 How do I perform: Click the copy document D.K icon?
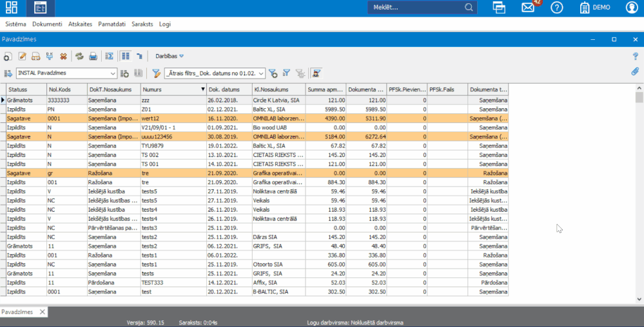[49, 56]
